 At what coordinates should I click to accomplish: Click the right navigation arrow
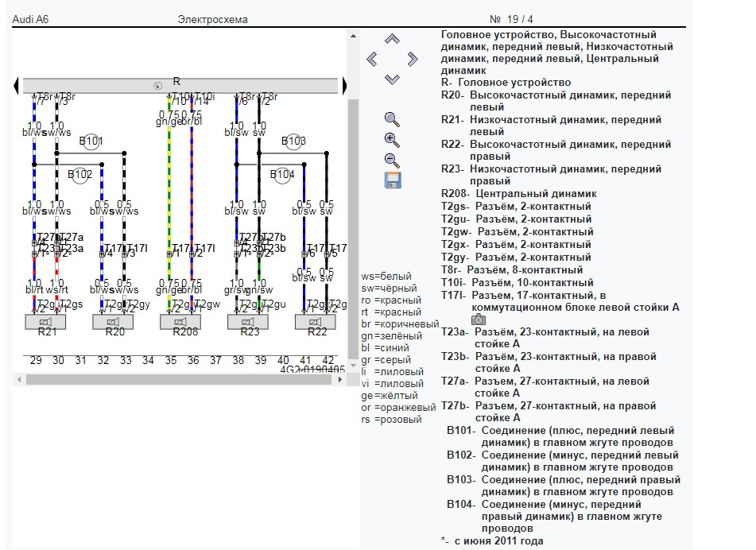(x=413, y=60)
